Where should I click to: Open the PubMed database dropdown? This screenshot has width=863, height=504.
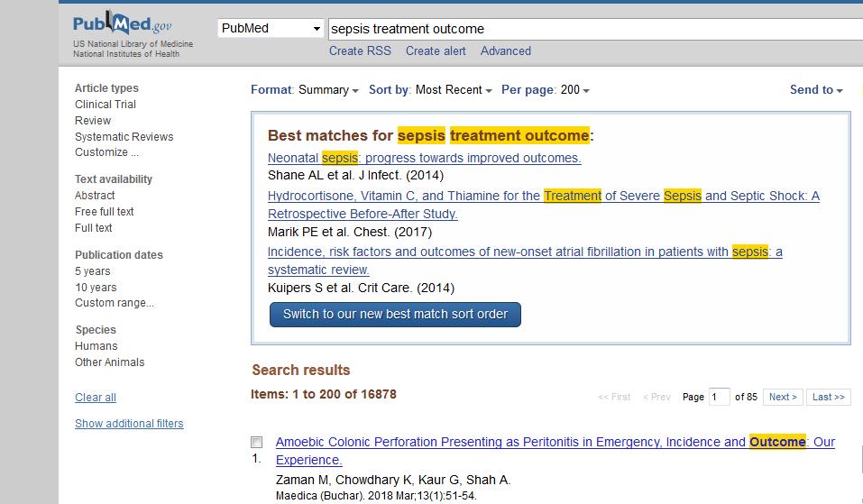(x=271, y=28)
